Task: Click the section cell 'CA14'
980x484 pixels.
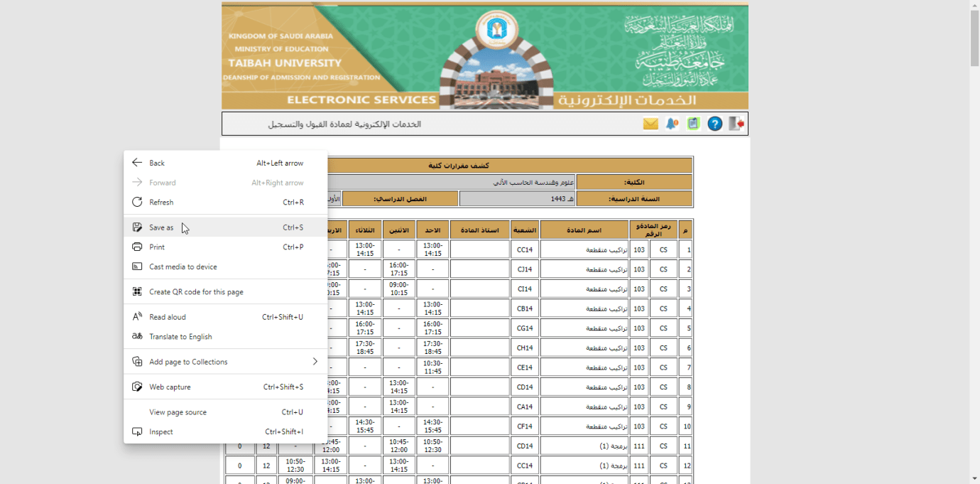Action: (x=525, y=407)
